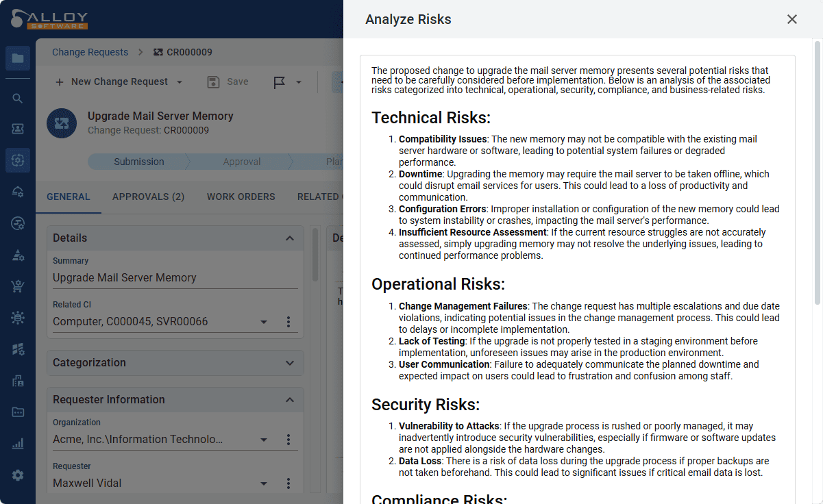Screen dimensions: 823x504
Task: Select the Submission workflow stage
Action: pos(139,162)
